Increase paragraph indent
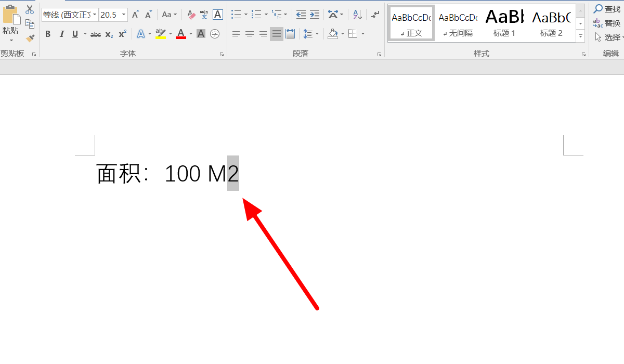 click(x=314, y=15)
